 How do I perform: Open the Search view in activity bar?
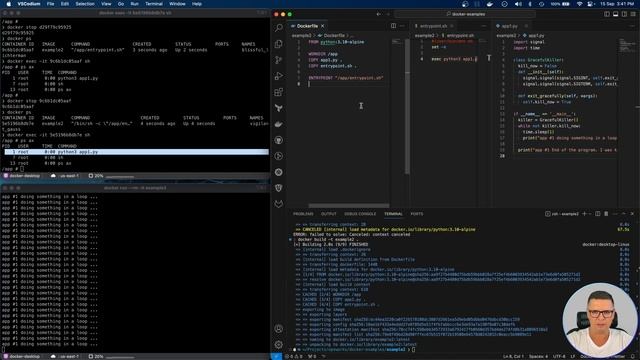pos(279,28)
